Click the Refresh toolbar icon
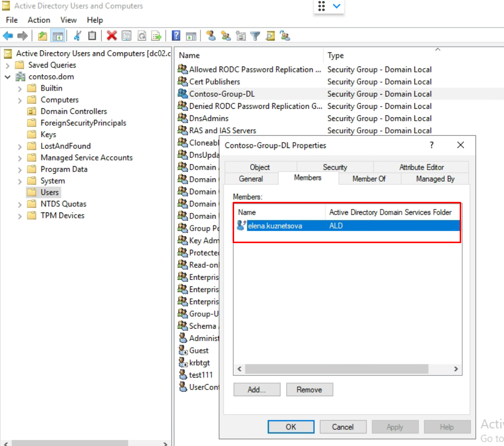The height and width of the screenshot is (446, 504). [142, 36]
